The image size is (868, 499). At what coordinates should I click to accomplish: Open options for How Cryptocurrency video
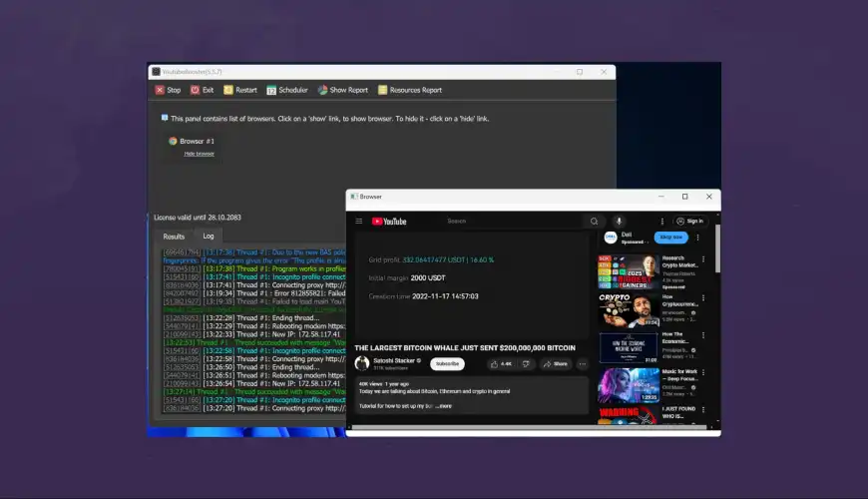point(703,298)
